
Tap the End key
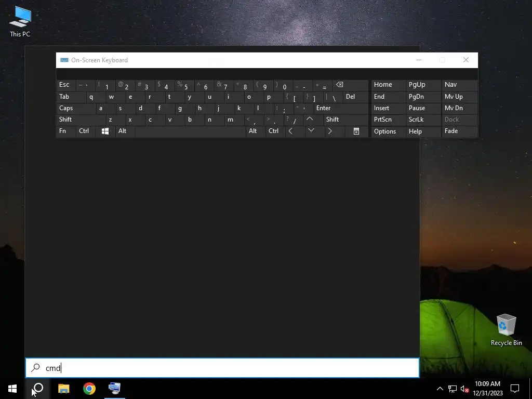coord(388,97)
